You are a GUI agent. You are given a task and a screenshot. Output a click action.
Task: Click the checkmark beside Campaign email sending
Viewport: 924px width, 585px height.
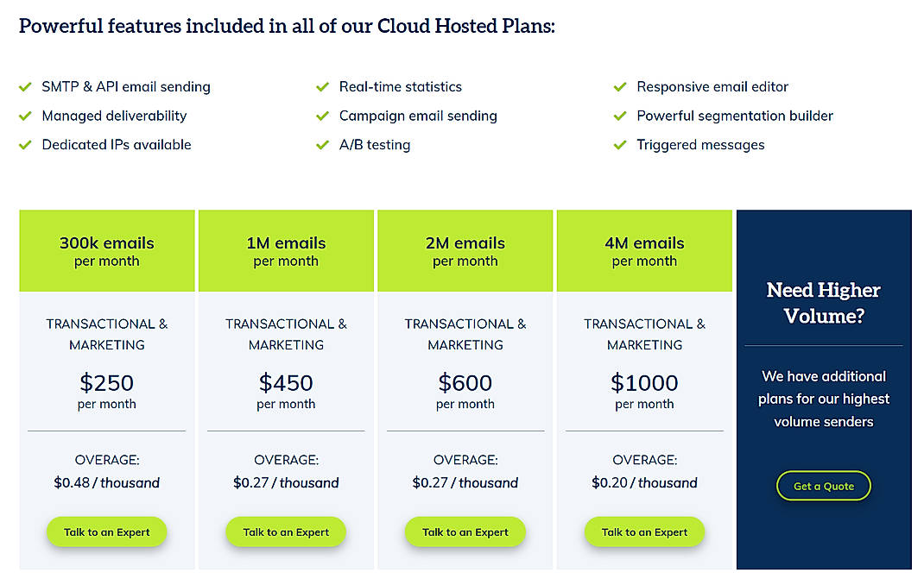(x=323, y=116)
